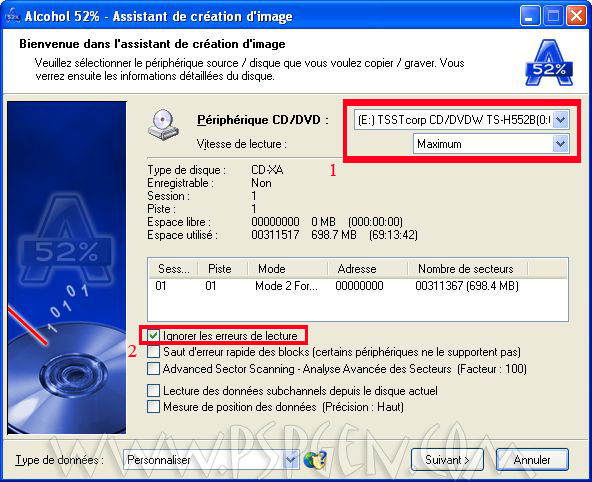Click the Piste column header

coord(223,269)
